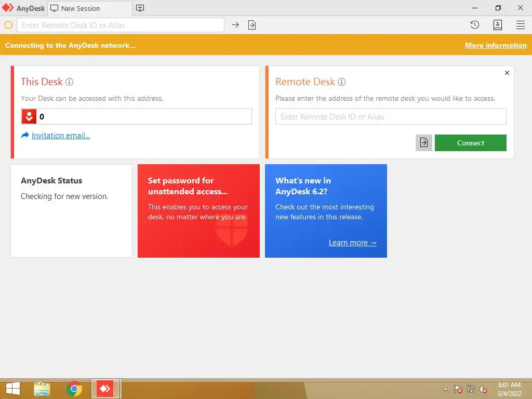The height and width of the screenshot is (399, 532).
Task: Open Action Center flag tray icon
Action: [x=458, y=389]
